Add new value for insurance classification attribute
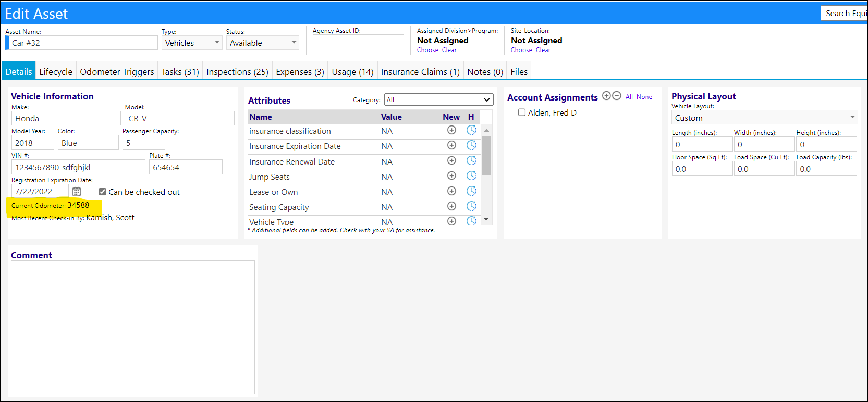 (x=451, y=130)
